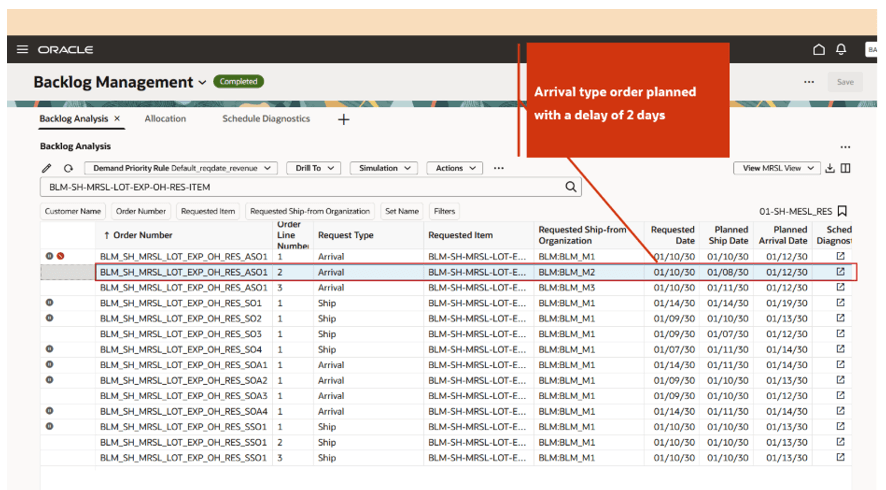Click Requested Date 01/07/30 cell
Image resolution: width=886 pixels, height=490 pixels.
[674, 349]
